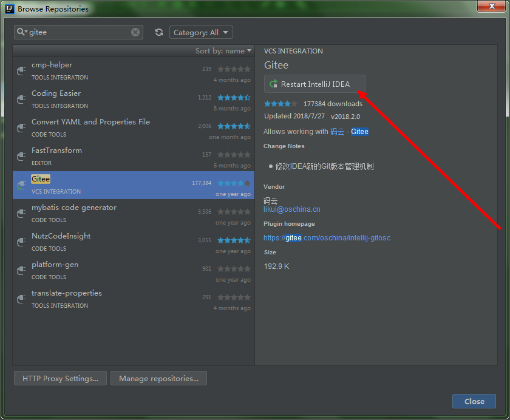
Task: Click Manage repositories button
Action: pos(158,378)
